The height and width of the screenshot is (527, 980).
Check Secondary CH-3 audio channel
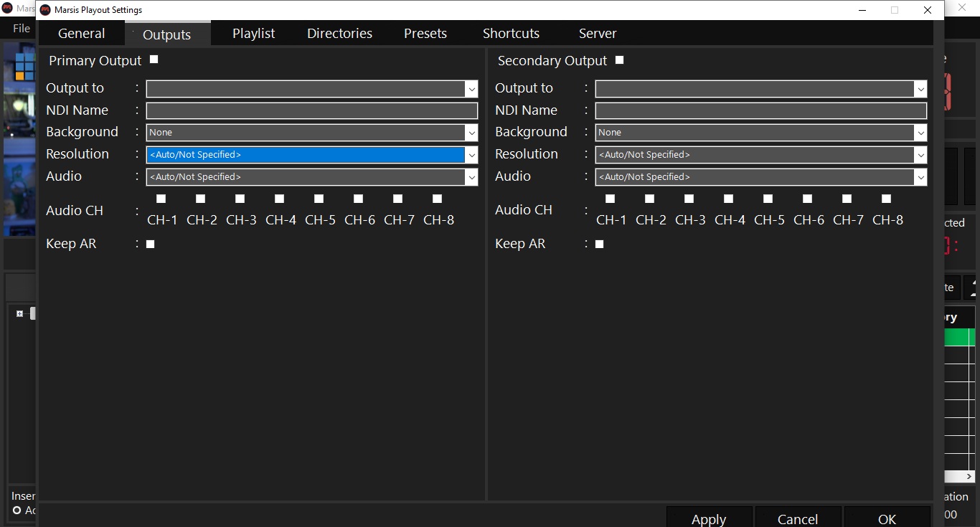click(x=689, y=199)
